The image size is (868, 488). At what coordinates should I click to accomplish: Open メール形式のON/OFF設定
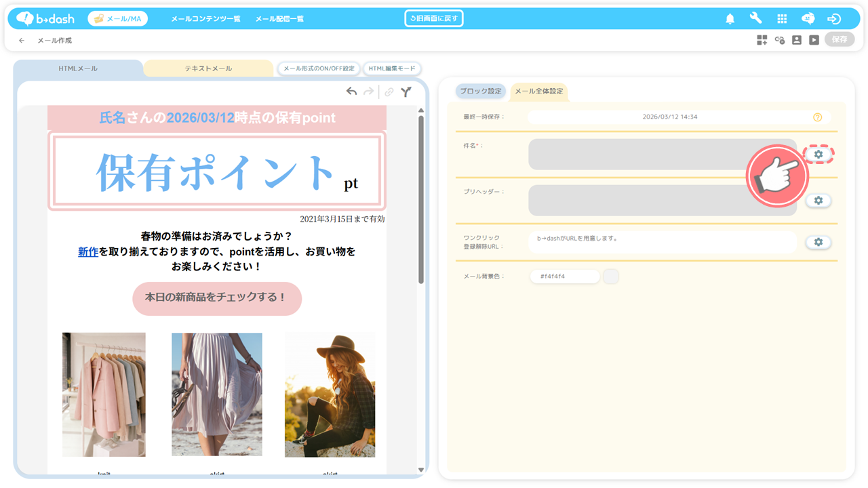coord(319,68)
